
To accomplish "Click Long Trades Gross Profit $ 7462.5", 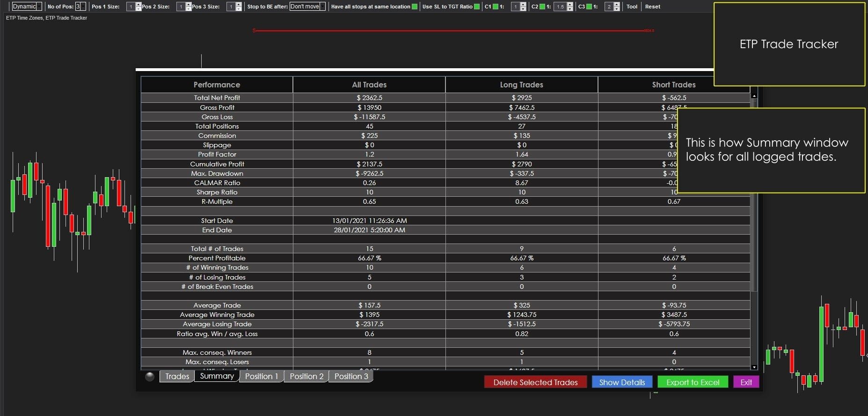I will (521, 108).
